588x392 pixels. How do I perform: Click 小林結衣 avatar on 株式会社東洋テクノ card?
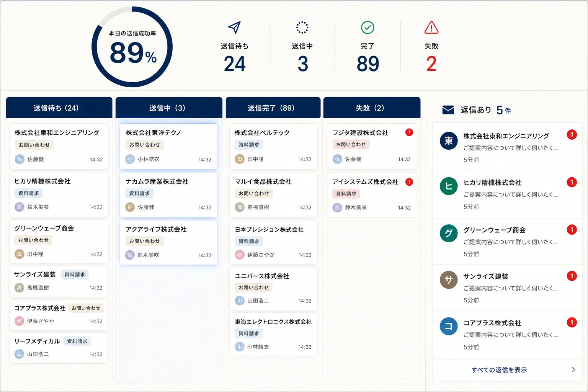click(x=130, y=159)
